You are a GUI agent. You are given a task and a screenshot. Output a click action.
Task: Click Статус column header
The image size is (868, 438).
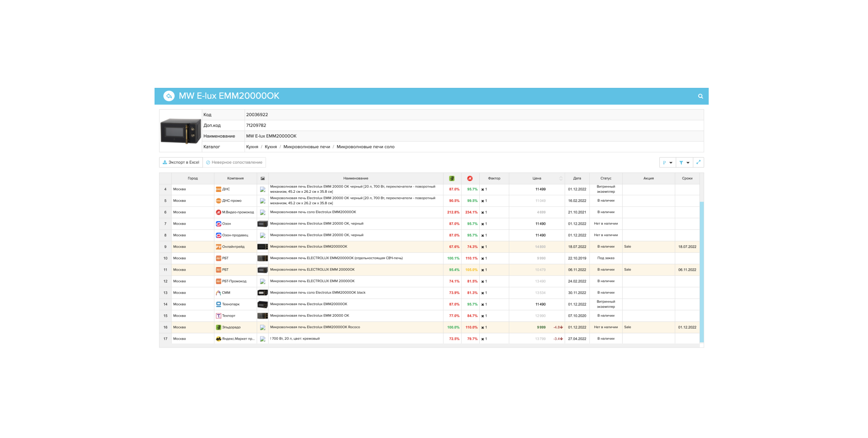(605, 178)
